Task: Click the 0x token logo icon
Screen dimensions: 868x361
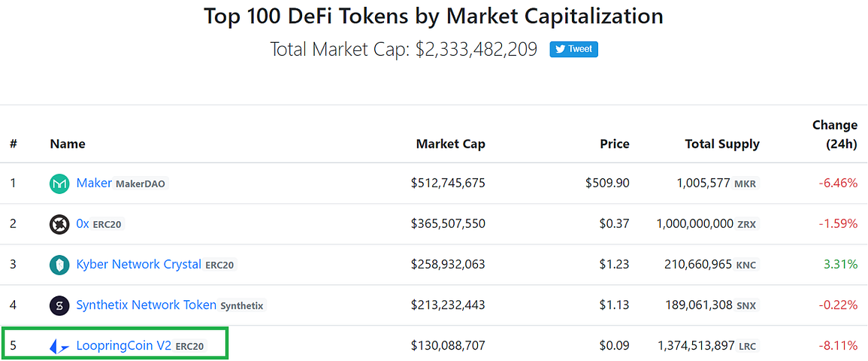Action: (x=59, y=224)
